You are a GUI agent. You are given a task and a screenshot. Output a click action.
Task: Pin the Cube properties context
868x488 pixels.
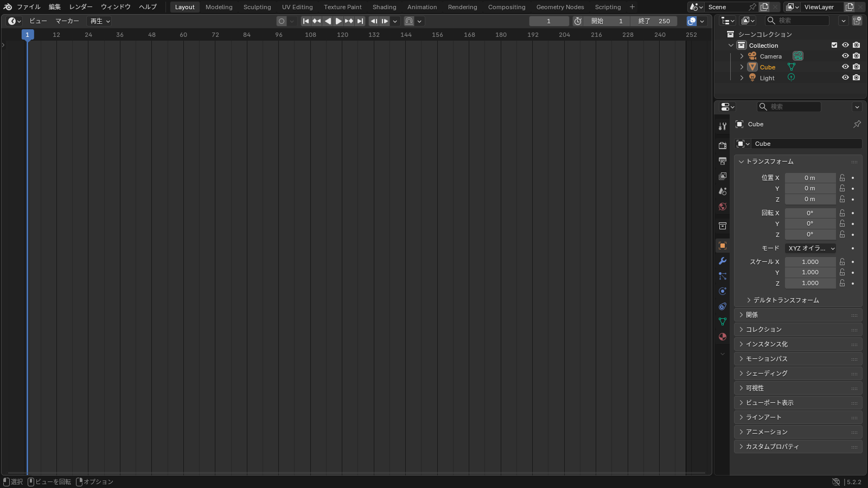pos(857,124)
